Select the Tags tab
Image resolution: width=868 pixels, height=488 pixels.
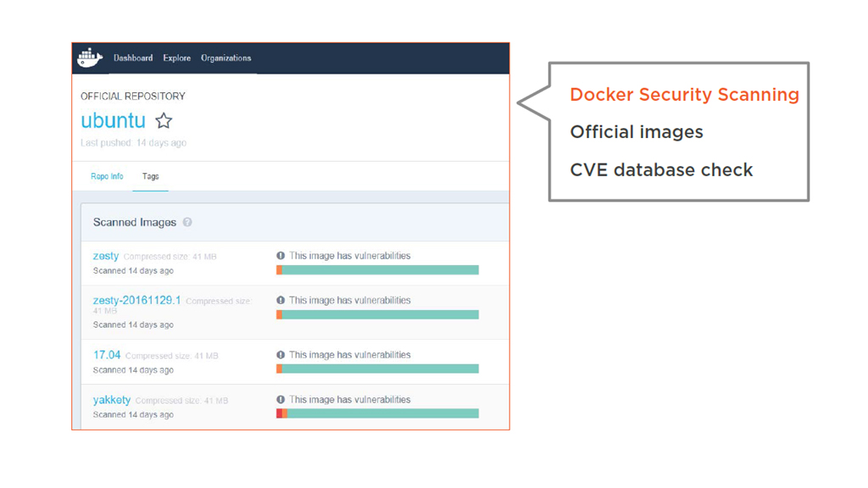click(x=150, y=176)
